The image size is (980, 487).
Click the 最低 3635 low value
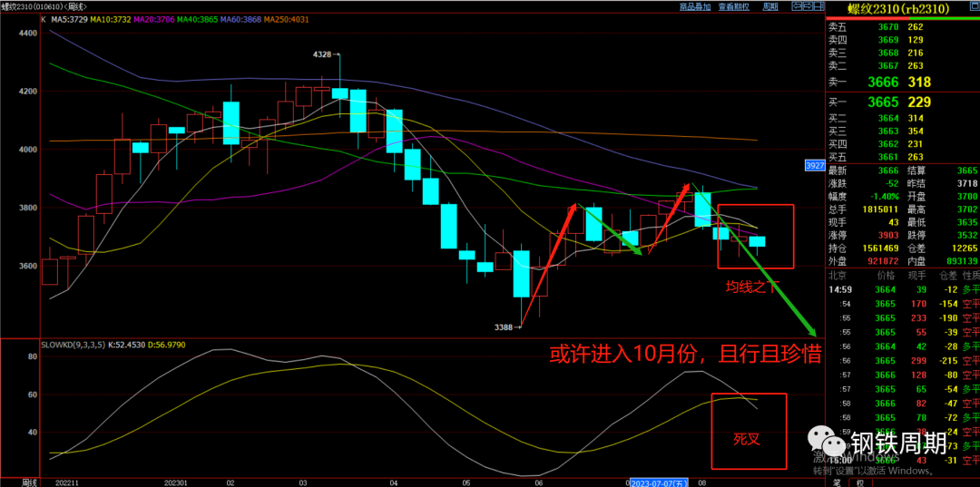click(967, 222)
